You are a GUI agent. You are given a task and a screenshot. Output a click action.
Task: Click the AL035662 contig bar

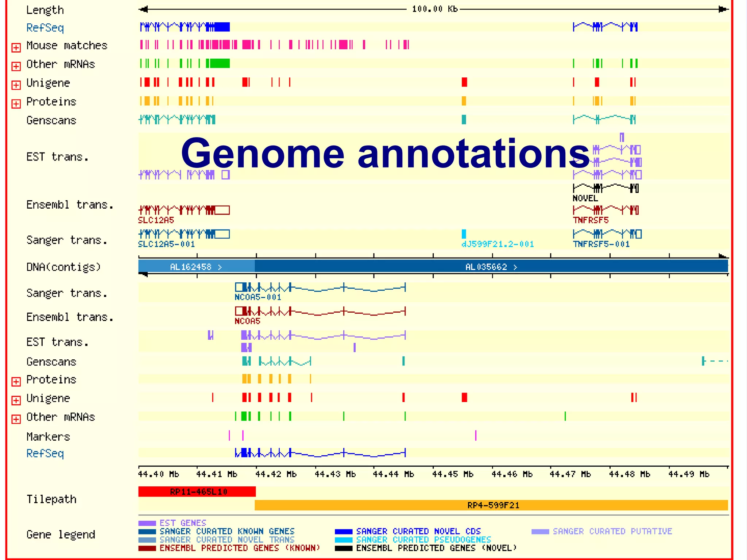tap(491, 267)
